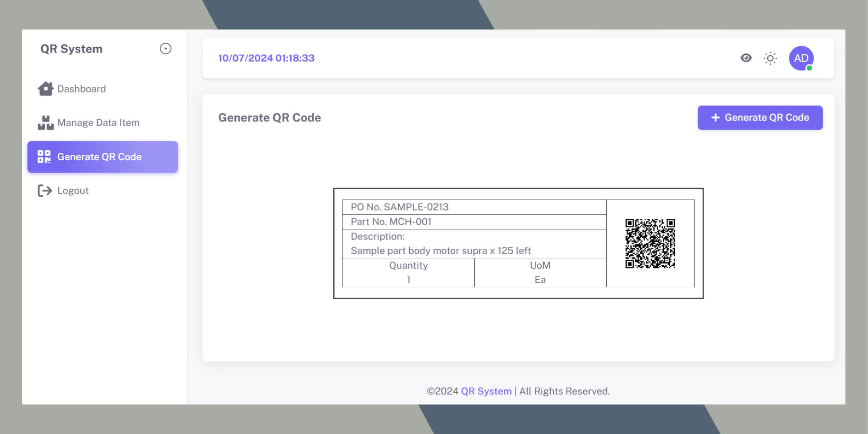
Task: Open Manage Data Item menu entry
Action: [x=102, y=123]
